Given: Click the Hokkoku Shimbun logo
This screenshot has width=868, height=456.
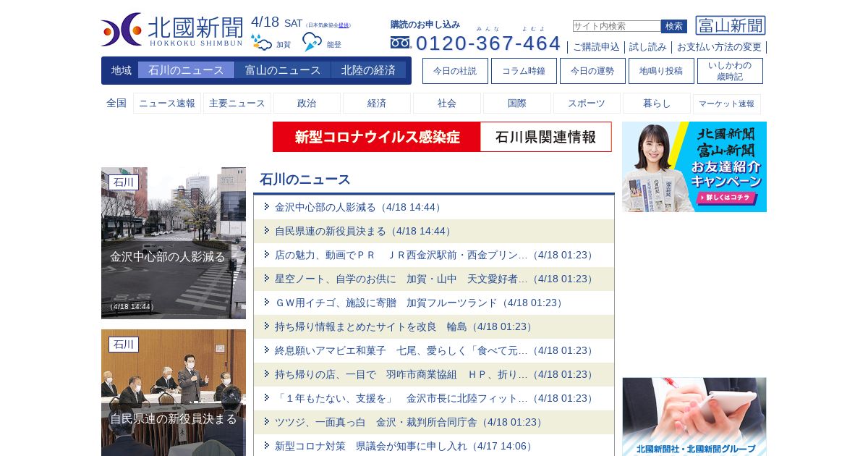Looking at the screenshot, I should (172, 30).
